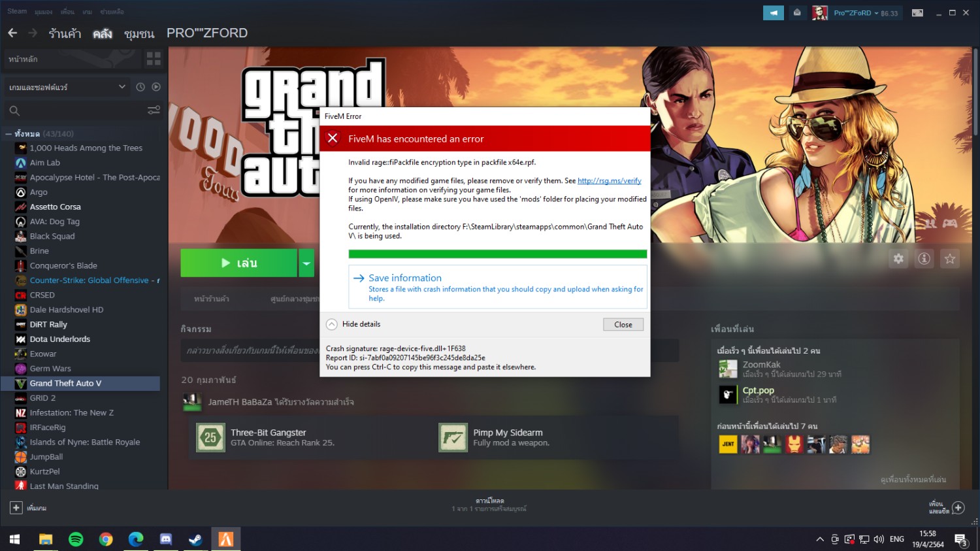Go forward with the Steam forward arrow
This screenshot has height=551, width=980.
(33, 33)
